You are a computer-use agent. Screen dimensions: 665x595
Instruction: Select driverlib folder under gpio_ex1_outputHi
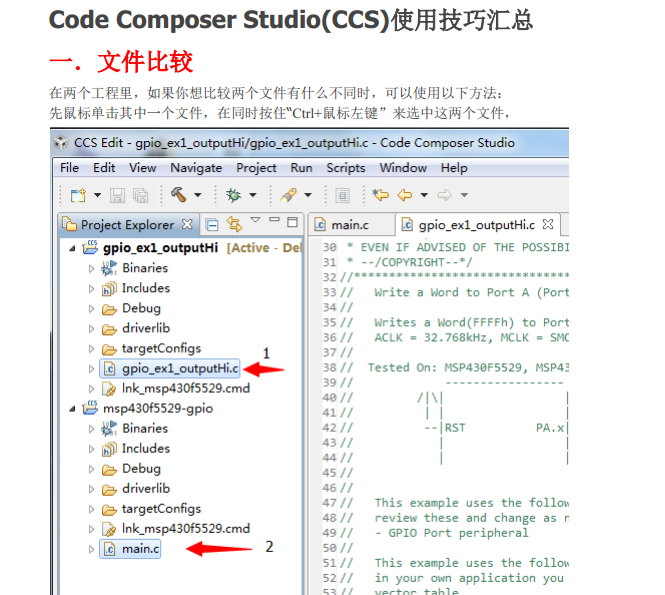tap(146, 328)
